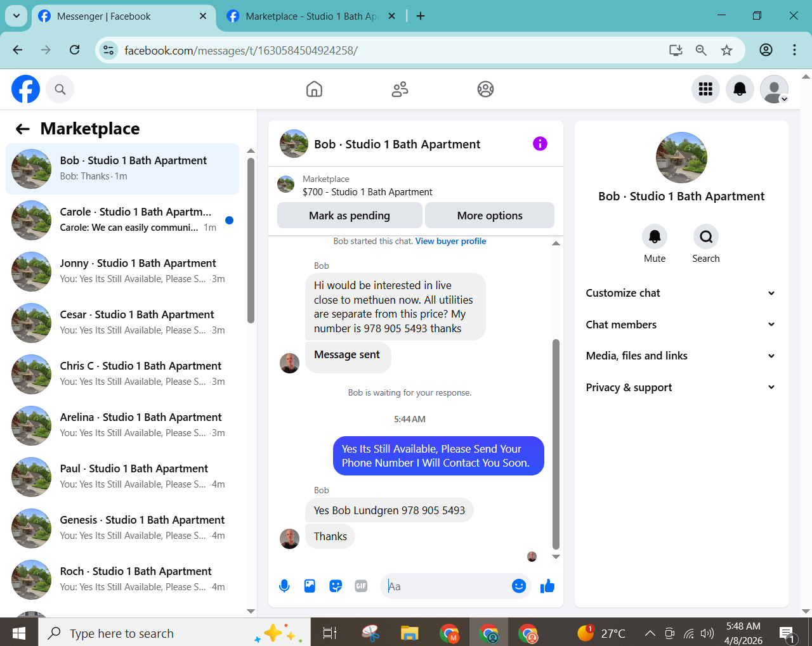
Task: Click the browser zoom magnifier icon
Action: tap(701, 50)
